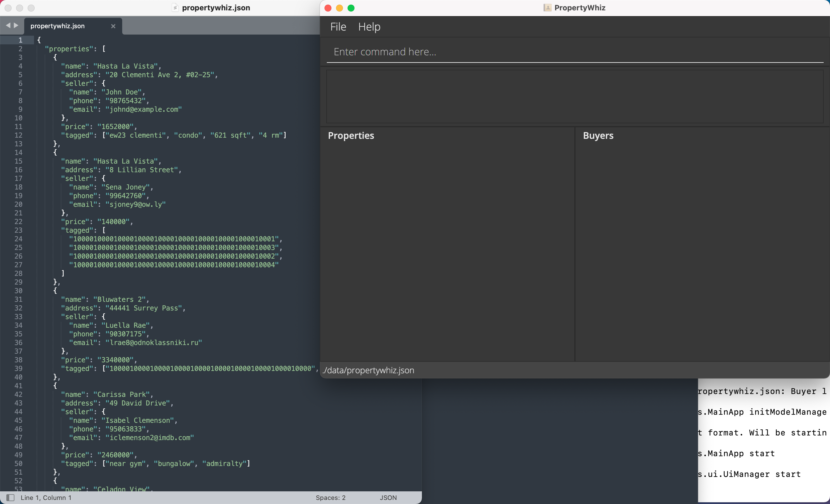Click the tab history back arrow

click(8, 26)
